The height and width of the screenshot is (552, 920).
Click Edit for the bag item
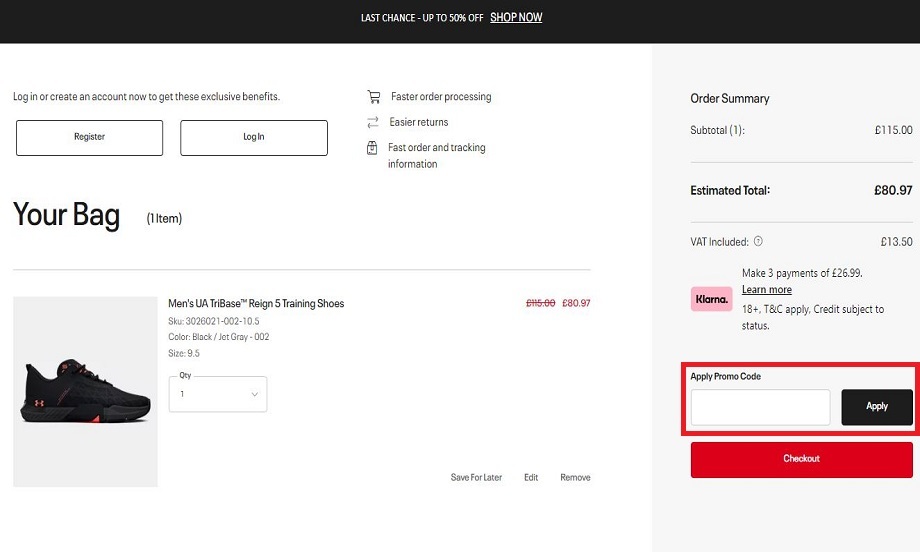coord(531,478)
